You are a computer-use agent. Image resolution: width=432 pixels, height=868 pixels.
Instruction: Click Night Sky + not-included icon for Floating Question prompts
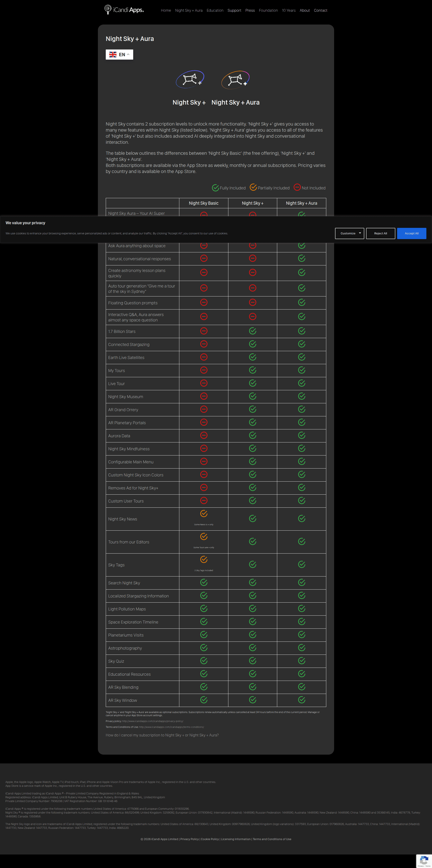[x=253, y=302]
